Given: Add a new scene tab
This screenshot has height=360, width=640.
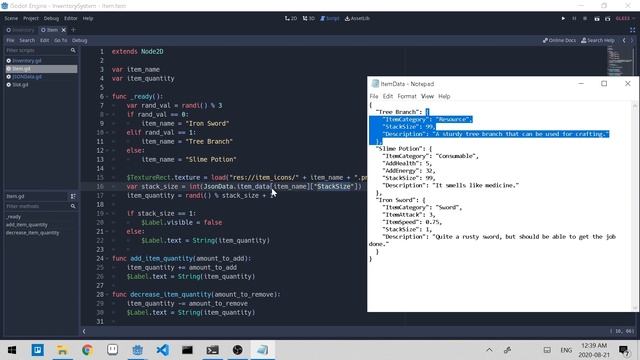Looking at the screenshot, I should click(x=73, y=30).
